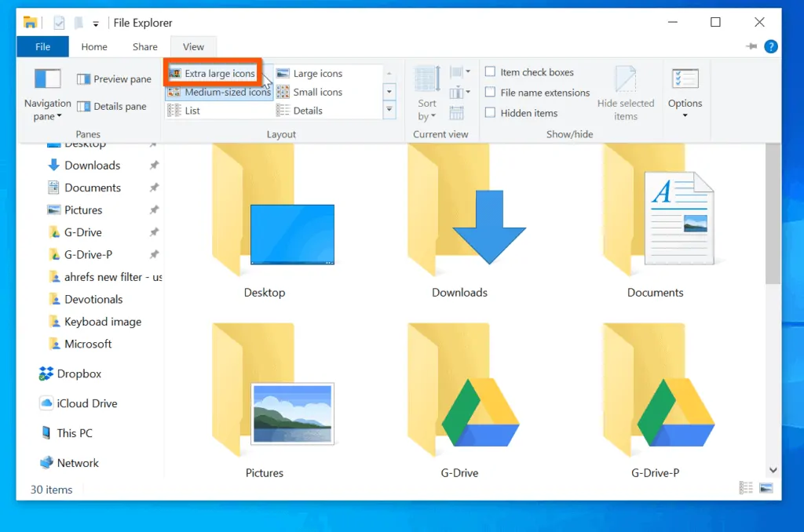This screenshot has width=804, height=532.
Task: Check the Hidden items box
Action: tap(491, 113)
